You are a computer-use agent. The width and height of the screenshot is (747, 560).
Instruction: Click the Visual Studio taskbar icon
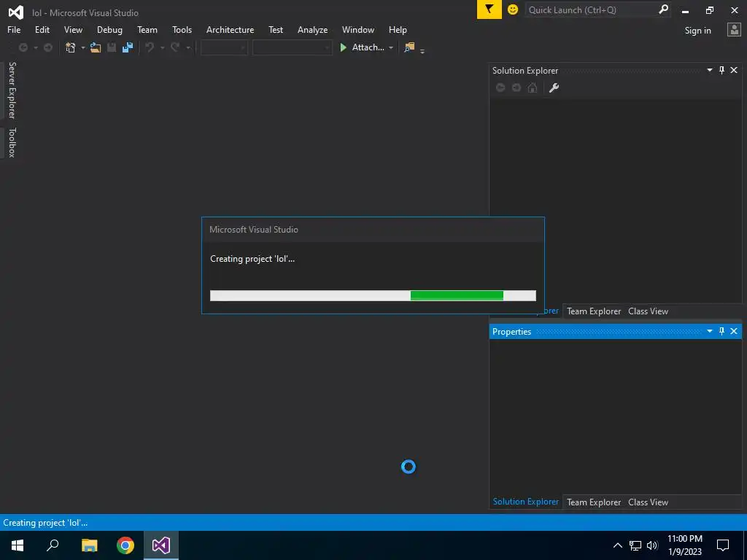coord(161,545)
